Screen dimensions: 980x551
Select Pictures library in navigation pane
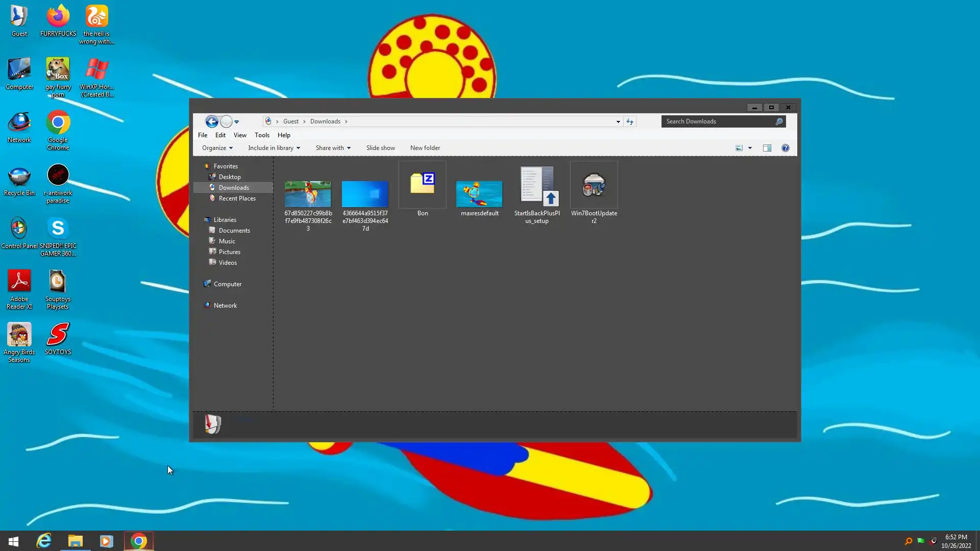[229, 252]
